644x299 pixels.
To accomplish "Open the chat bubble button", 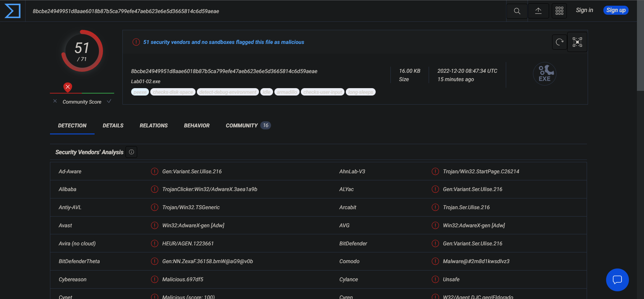I will [x=617, y=280].
